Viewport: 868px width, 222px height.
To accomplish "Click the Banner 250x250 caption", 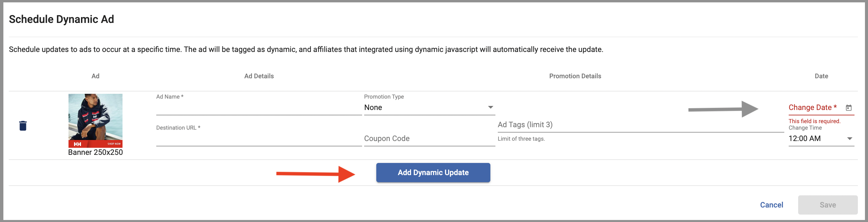I will pos(96,152).
